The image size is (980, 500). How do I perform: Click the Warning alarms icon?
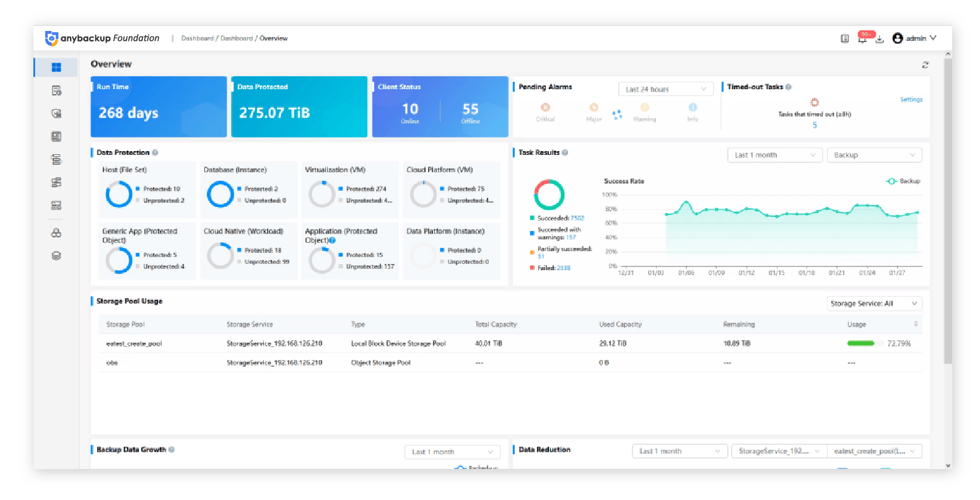(x=645, y=107)
